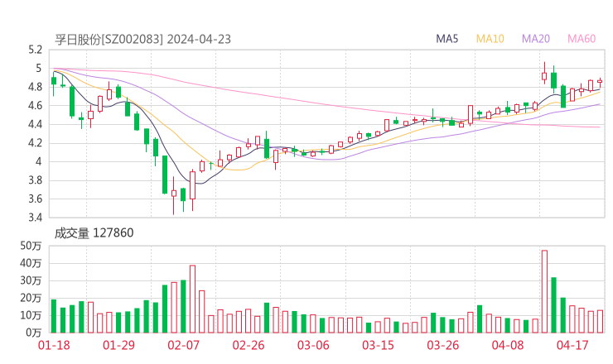The image size is (613, 364).
Task: Click the 4.8 price axis label
Action: coord(35,87)
